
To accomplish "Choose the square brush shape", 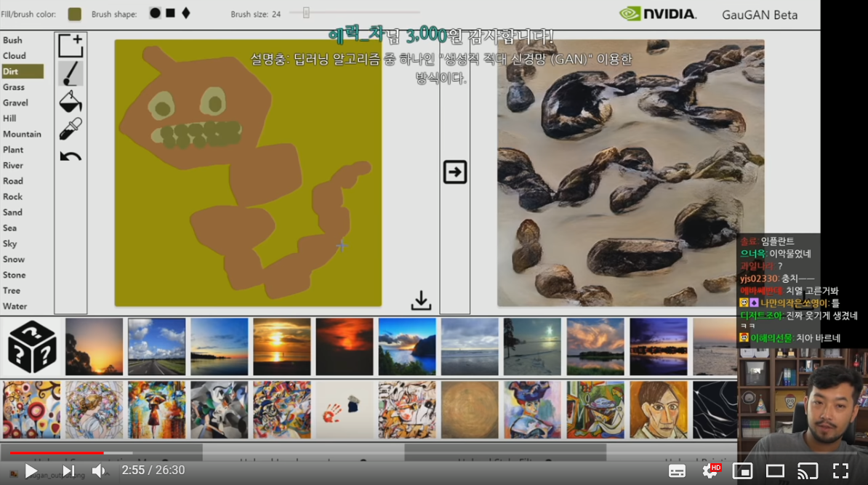I will coord(170,13).
